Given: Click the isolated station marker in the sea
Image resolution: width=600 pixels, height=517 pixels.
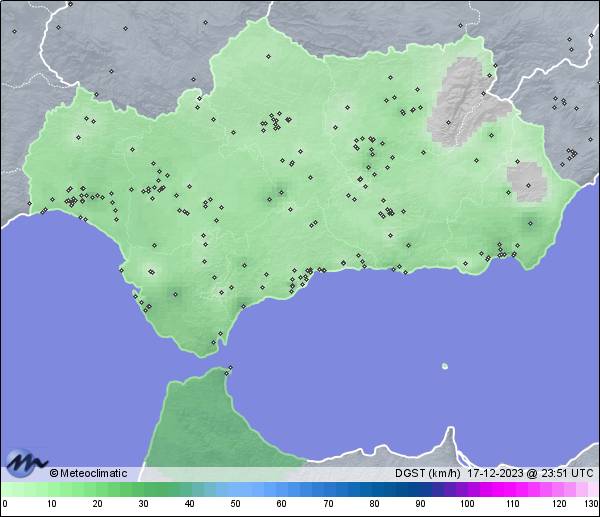Looking at the screenshot, I should (445, 366).
